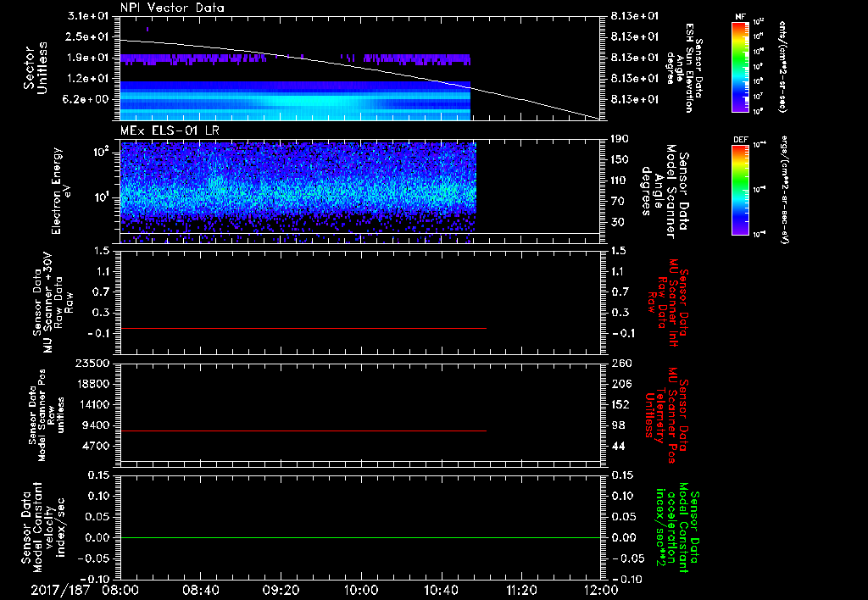This screenshot has height=600, width=868.
Task: Click the '4700' scanner position tick
Action: pos(95,446)
